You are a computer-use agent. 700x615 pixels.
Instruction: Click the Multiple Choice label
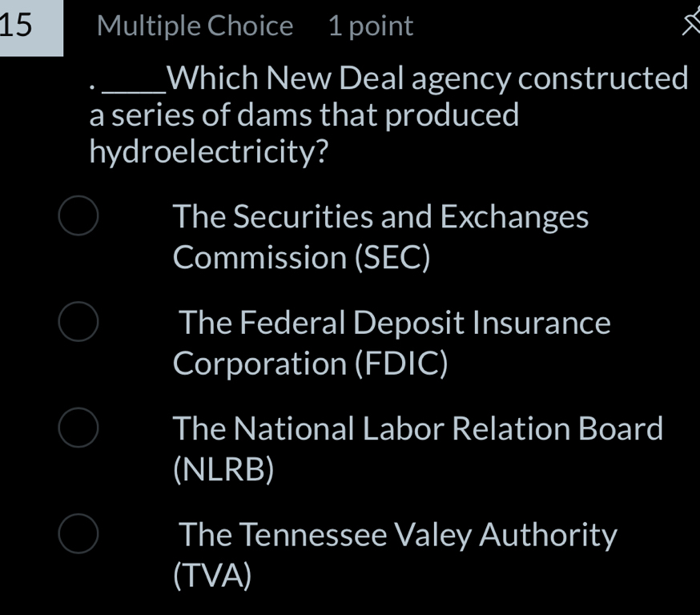[195, 25]
